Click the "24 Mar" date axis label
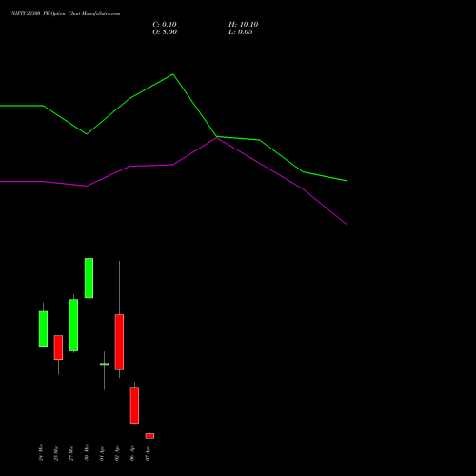The width and height of the screenshot is (476, 476). (41, 452)
